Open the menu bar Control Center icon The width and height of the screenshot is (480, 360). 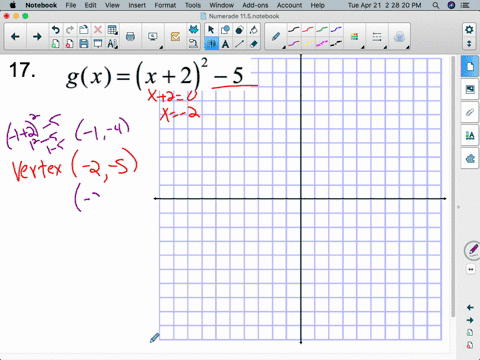click(465, 5)
